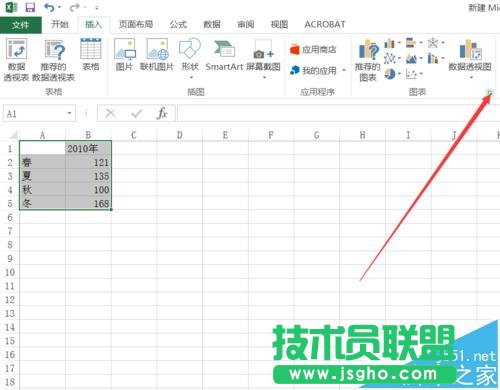Insert a scatter chart
The image size is (500, 390).
411,74
